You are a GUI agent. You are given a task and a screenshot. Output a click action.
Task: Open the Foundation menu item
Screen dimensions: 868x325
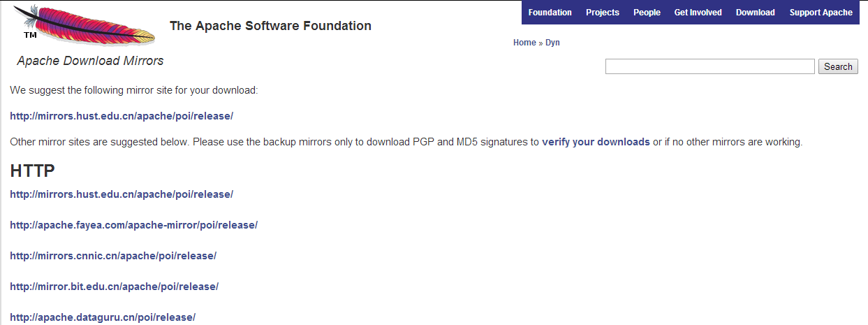(x=550, y=13)
